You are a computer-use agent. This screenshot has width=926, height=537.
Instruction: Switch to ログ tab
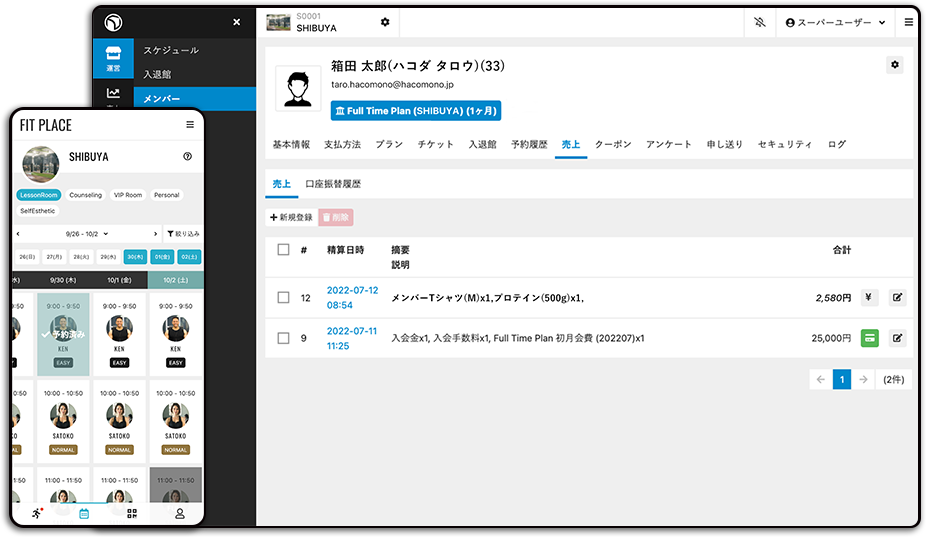837,144
